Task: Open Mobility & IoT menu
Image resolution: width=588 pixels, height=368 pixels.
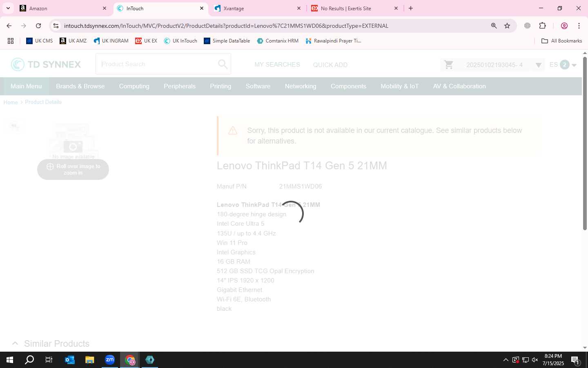Action: (x=400, y=86)
